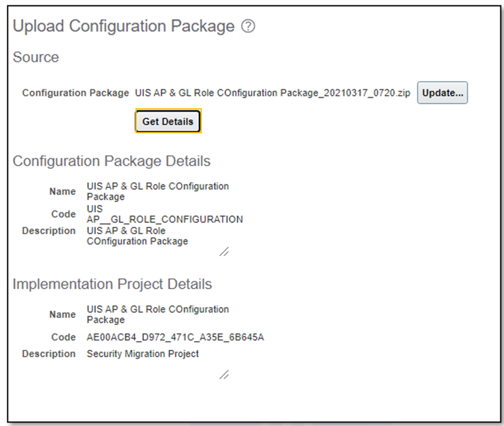The image size is (504, 426).
Task: Grab the resize handle of package Description box
Action: (224, 251)
